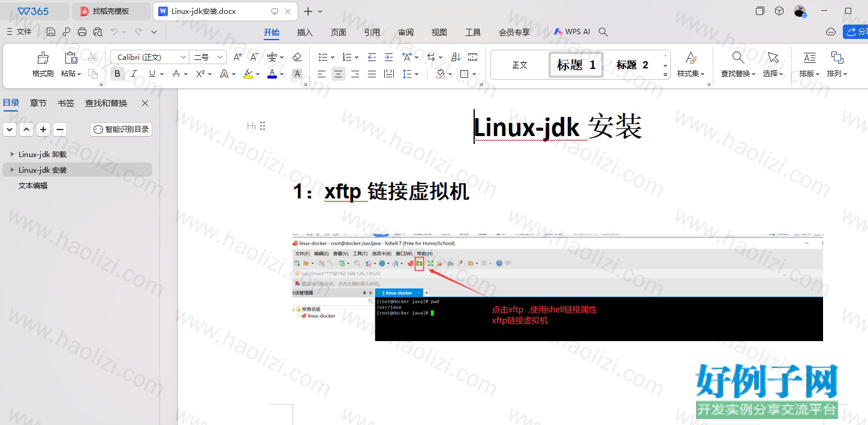
Task: Toggle Bold formatting
Action: click(x=117, y=74)
